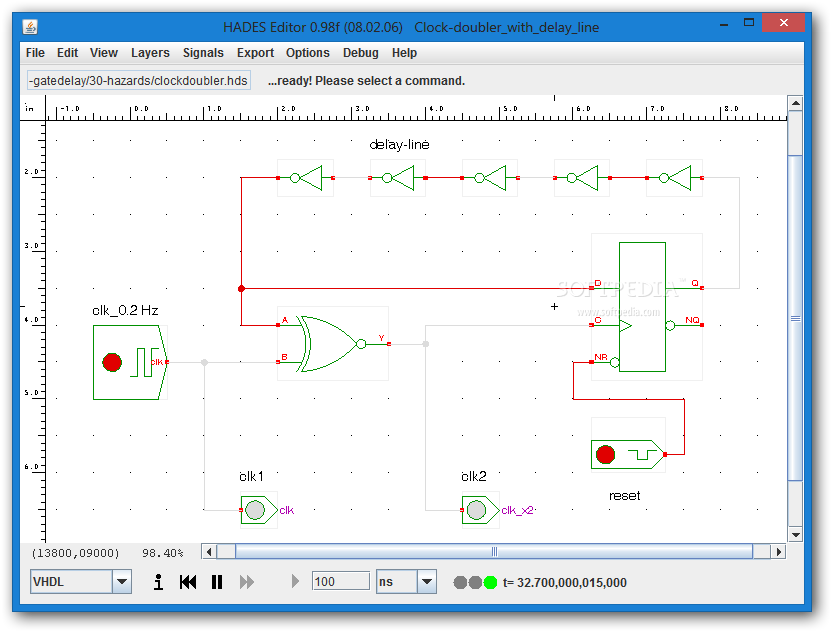Click the fast-forward simulation button

(x=247, y=582)
